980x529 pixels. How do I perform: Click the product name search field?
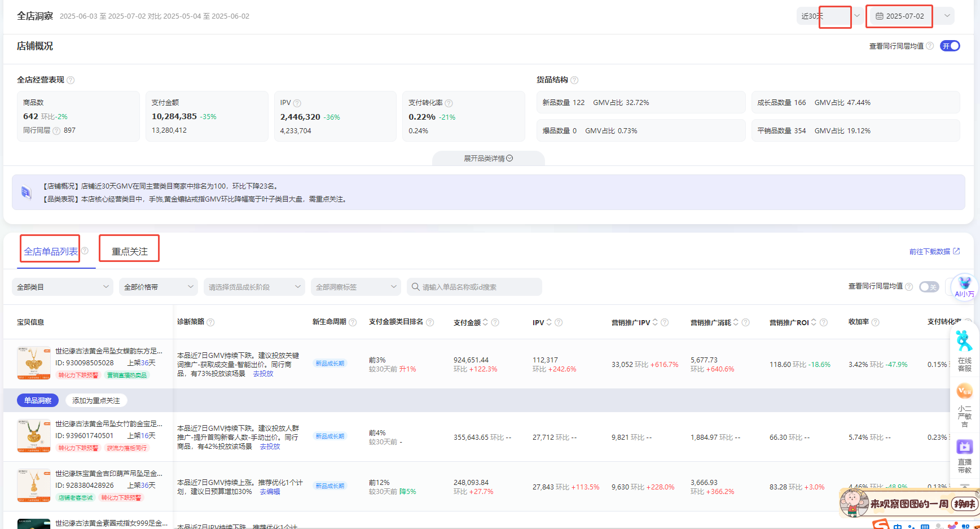(474, 287)
